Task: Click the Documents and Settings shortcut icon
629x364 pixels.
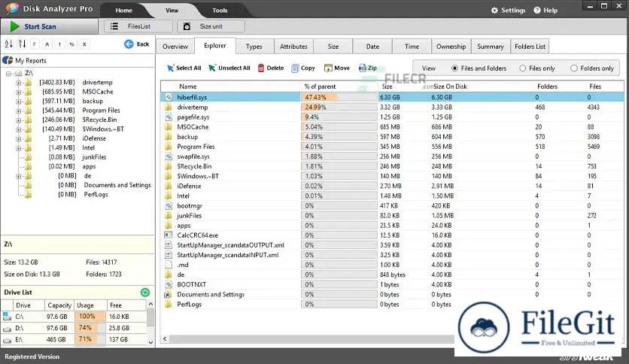Action: pos(168,295)
